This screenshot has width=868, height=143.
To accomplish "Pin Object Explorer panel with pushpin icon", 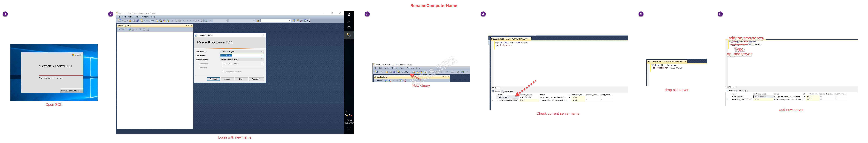I will (189, 26).
